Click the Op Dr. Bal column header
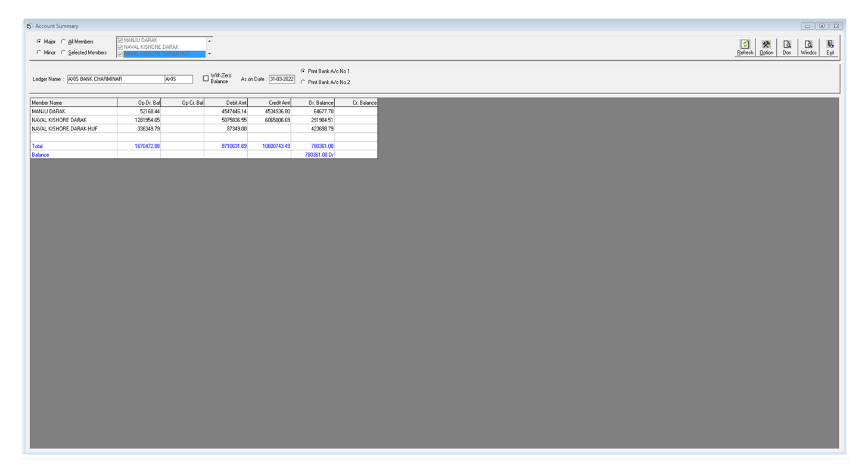 139,103
